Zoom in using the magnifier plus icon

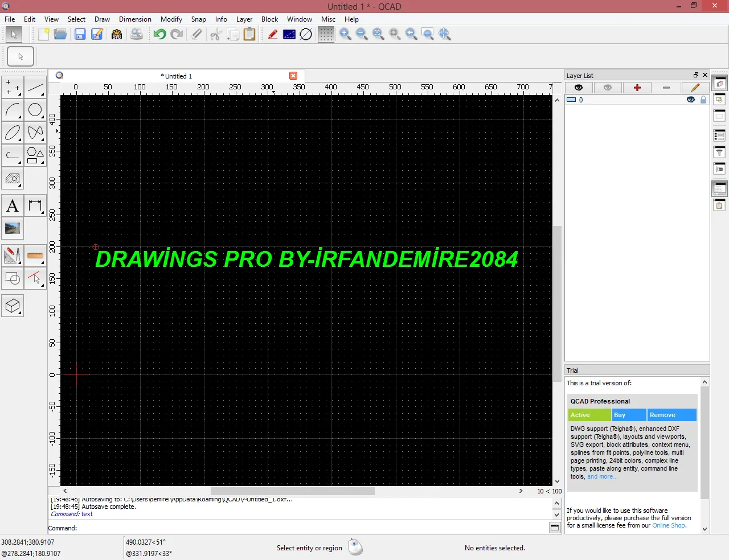coord(345,34)
